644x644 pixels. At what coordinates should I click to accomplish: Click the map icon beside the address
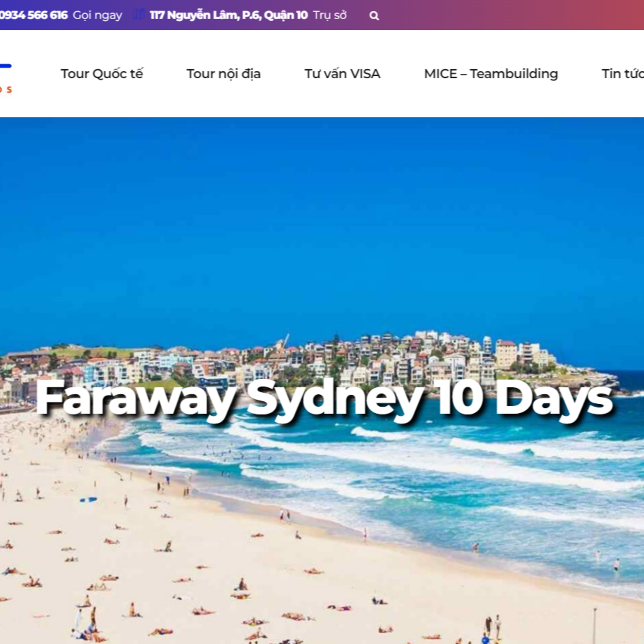139,15
